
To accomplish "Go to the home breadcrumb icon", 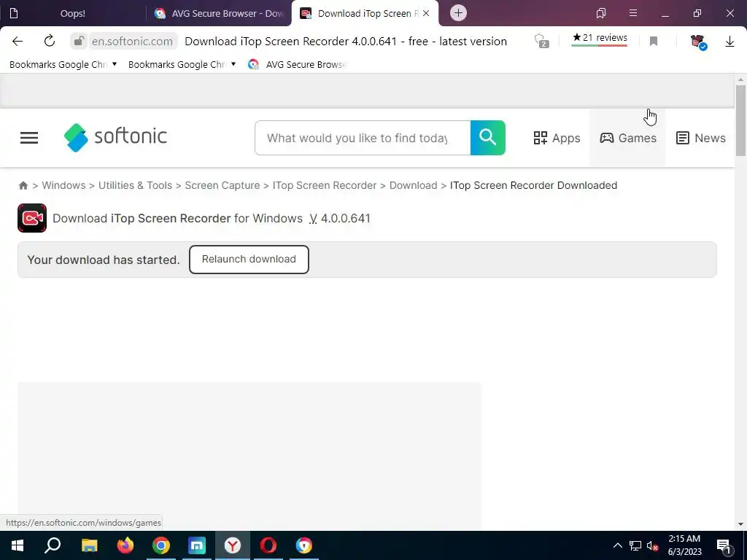I will [x=23, y=186].
